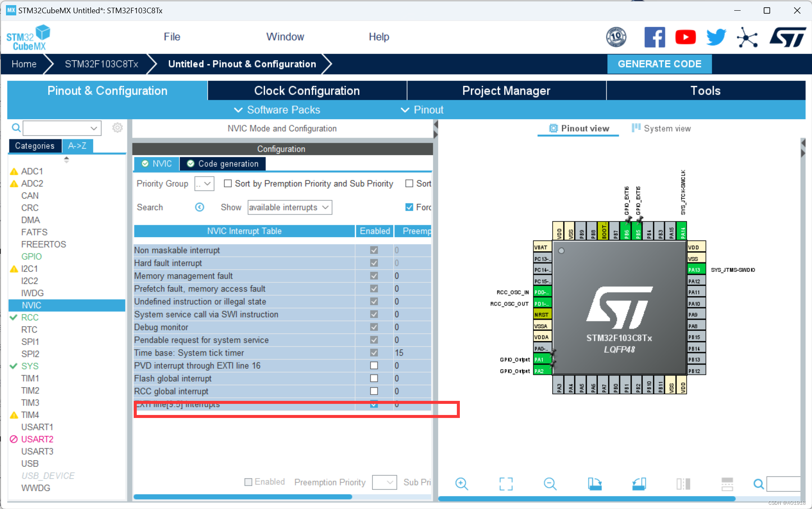Image resolution: width=812 pixels, height=509 pixels.
Task: Toggle the bottom Enabled checkbox
Action: point(248,482)
